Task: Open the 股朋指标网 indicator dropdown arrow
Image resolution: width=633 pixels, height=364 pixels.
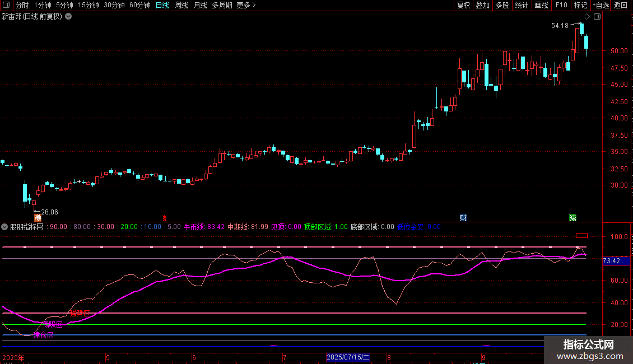Action: [x=5, y=227]
